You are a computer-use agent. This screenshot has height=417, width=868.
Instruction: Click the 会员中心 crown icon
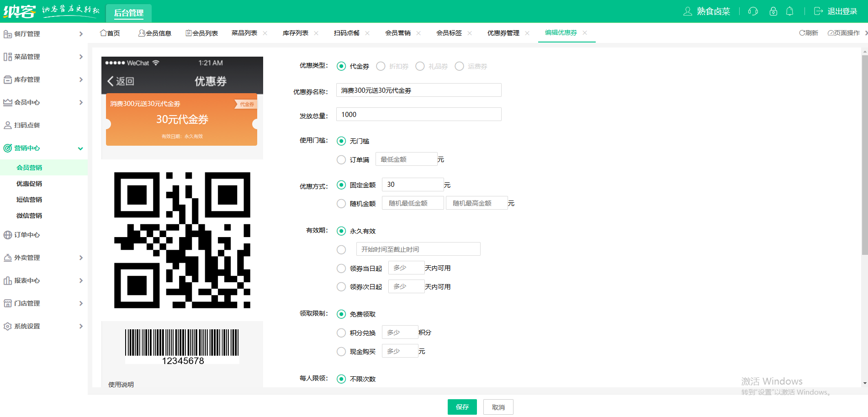coord(8,102)
